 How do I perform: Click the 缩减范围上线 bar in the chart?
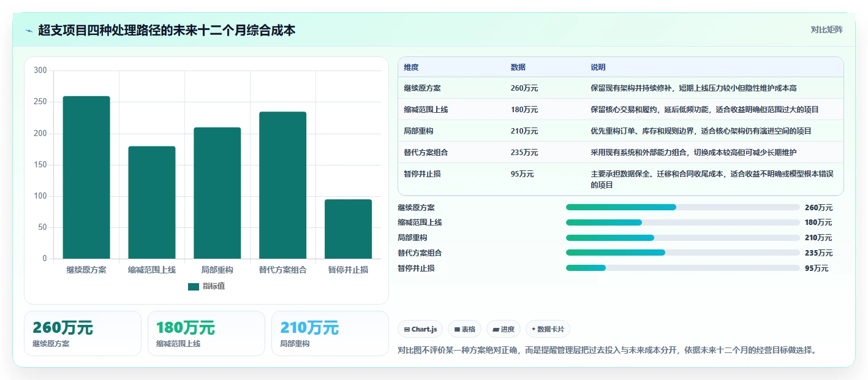(x=152, y=202)
